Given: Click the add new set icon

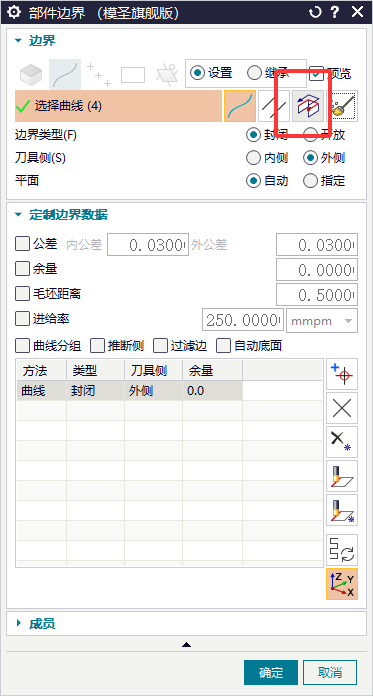Looking at the screenshot, I should click(x=342, y=374).
